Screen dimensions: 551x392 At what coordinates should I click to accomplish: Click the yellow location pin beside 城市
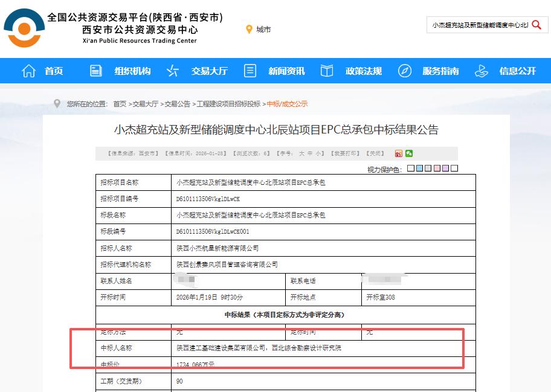click(x=249, y=28)
